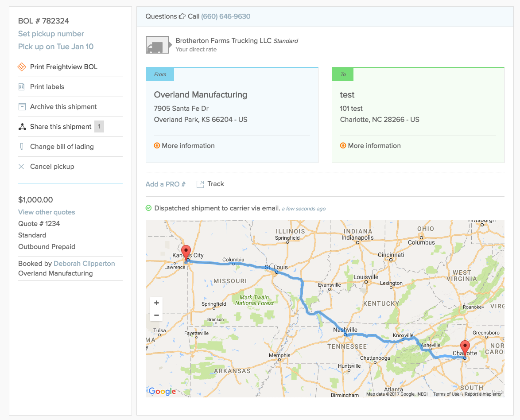Viewport: 520px width, 420px height.
Task: Click the external link Track icon
Action: point(200,184)
